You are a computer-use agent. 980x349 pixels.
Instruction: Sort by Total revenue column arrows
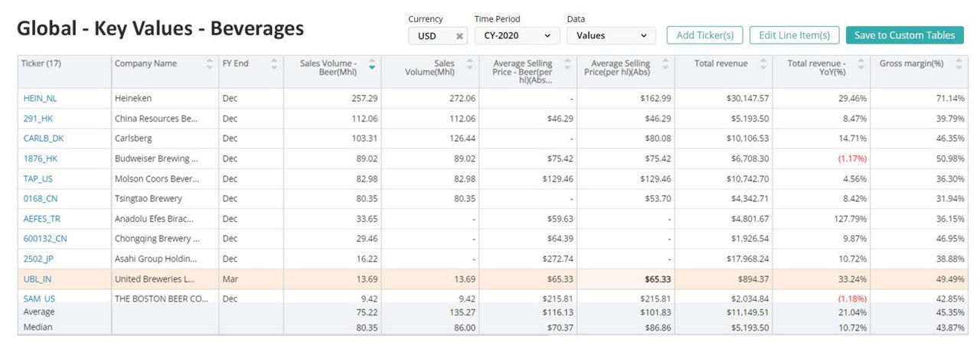click(x=763, y=64)
